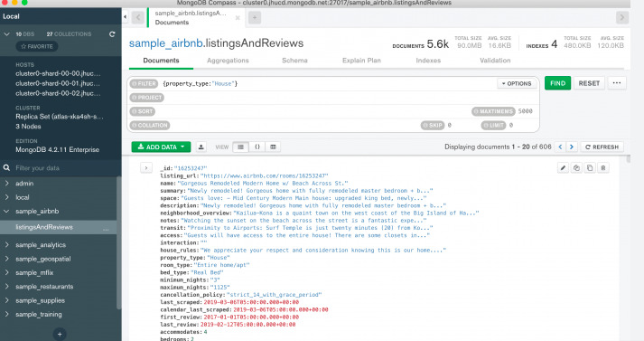
Task: Click the sample_airbnb namespace link
Action: click(165, 43)
